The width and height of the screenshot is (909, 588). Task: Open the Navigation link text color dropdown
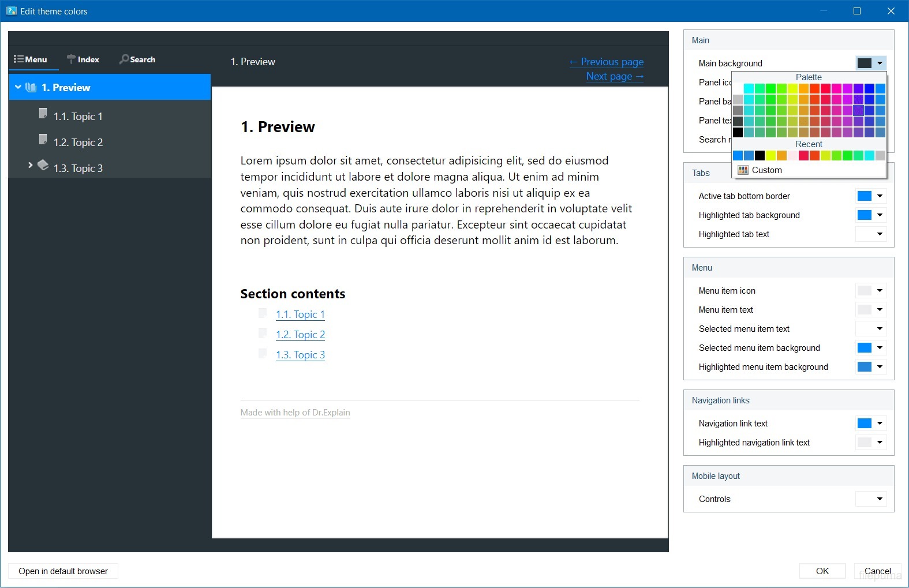click(880, 424)
